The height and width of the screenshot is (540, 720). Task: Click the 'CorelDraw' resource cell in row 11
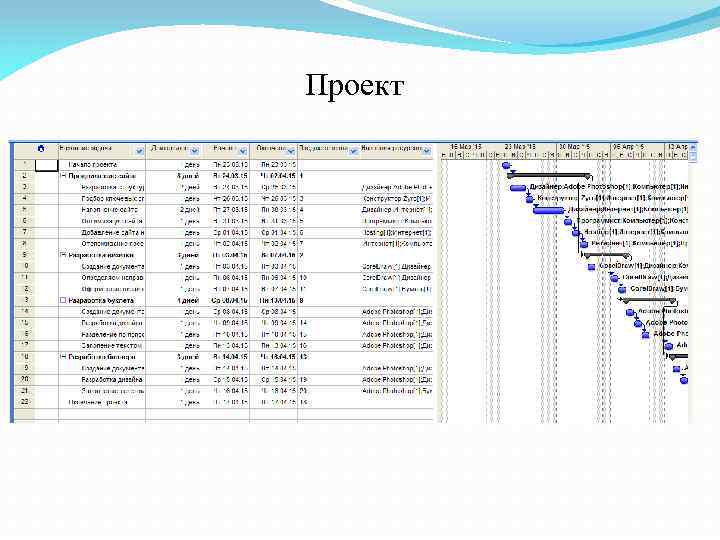[x=396, y=278]
